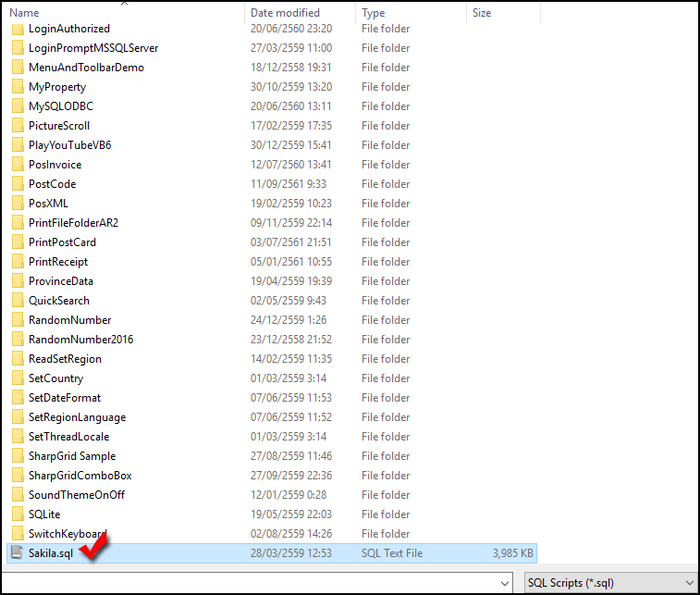Select the SetRegionLanguage folder name
Viewport: 700px width, 595px height.
click(x=78, y=417)
